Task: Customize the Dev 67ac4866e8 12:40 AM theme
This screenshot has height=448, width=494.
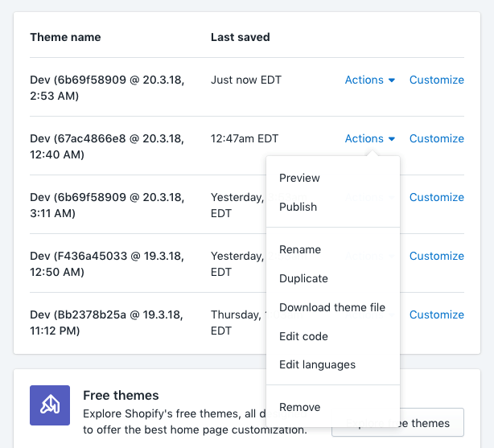Action: [x=437, y=138]
